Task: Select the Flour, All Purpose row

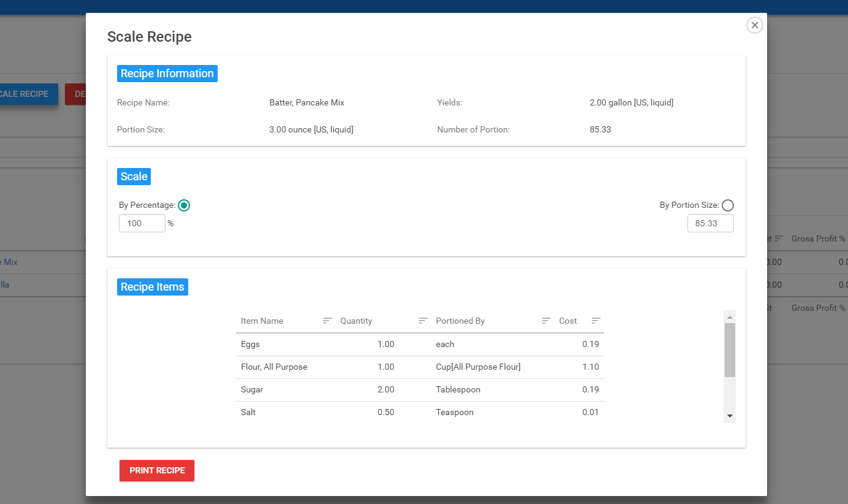Action: [420, 367]
